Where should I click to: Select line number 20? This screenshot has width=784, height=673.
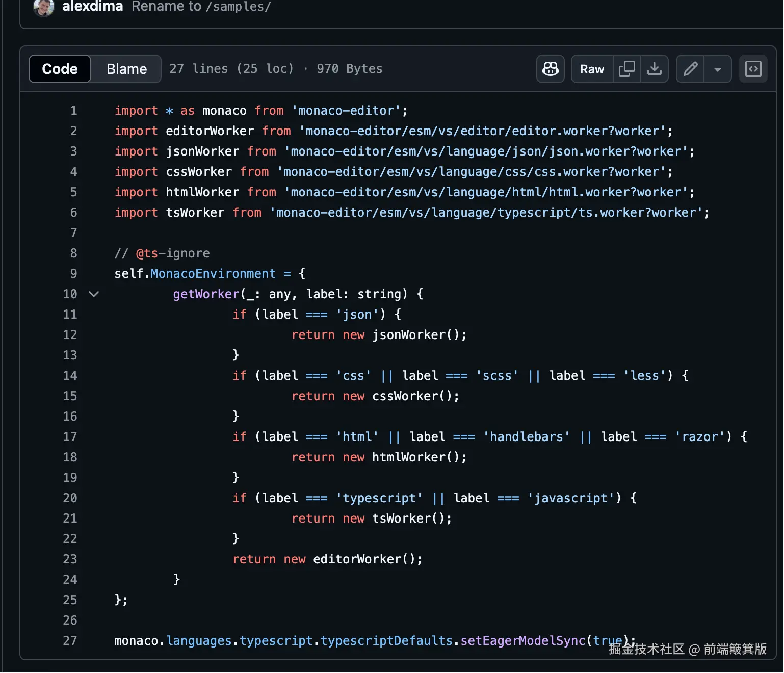(70, 498)
